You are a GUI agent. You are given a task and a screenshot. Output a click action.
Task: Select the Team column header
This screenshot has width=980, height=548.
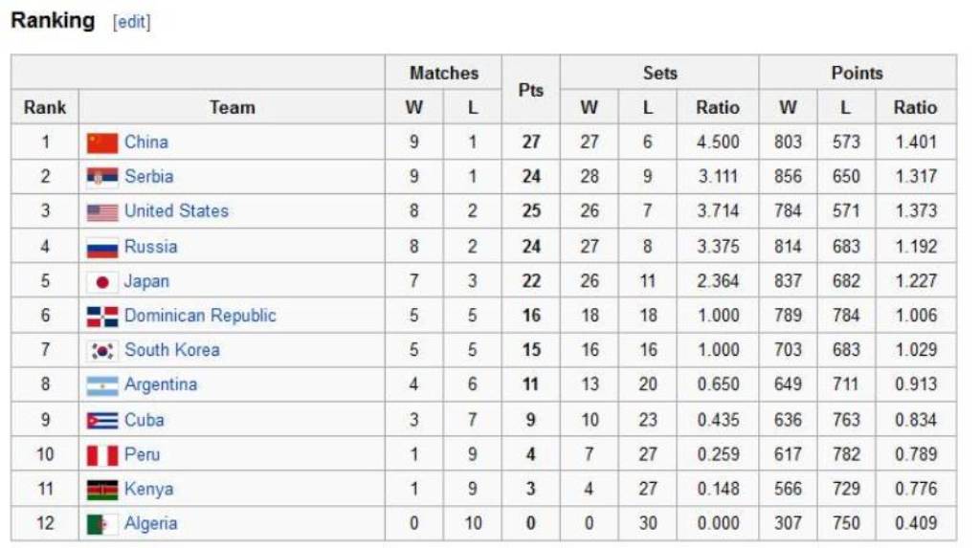[232, 107]
